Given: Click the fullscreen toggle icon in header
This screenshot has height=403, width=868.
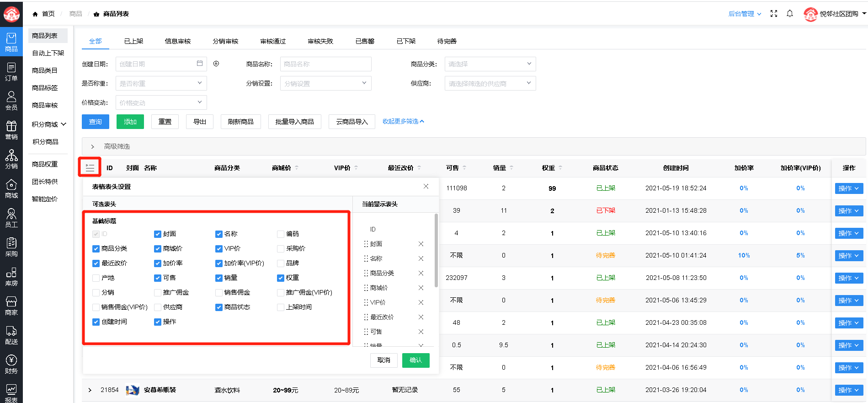Looking at the screenshot, I should (774, 14).
